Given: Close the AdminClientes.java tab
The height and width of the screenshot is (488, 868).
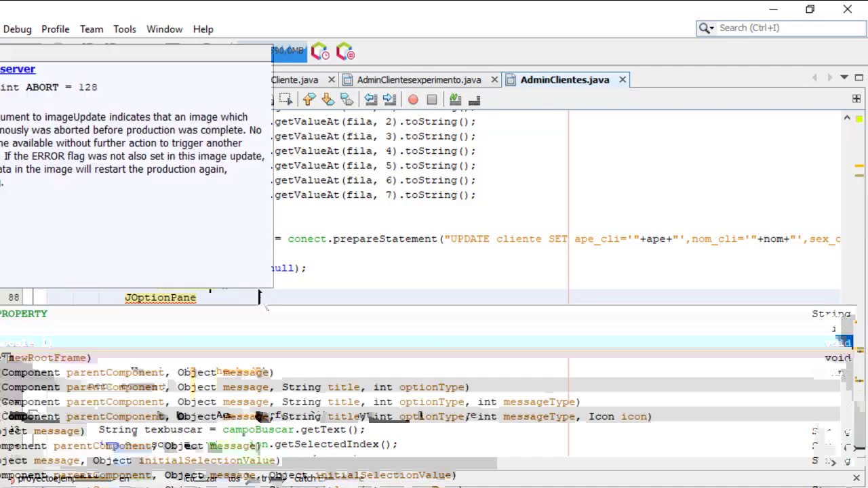Looking at the screenshot, I should click(x=622, y=80).
